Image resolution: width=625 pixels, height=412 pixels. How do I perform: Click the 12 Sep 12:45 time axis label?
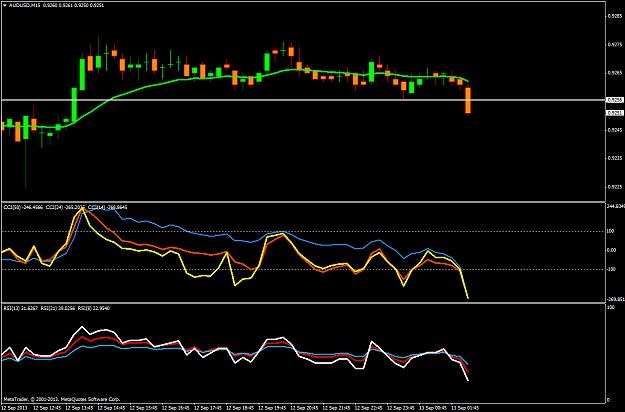pyautogui.click(x=47, y=408)
